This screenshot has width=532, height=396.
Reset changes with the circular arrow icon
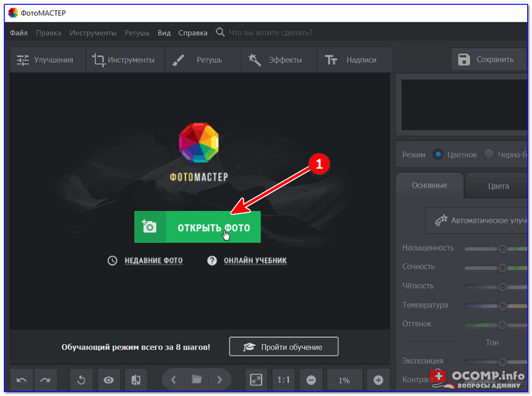81,380
